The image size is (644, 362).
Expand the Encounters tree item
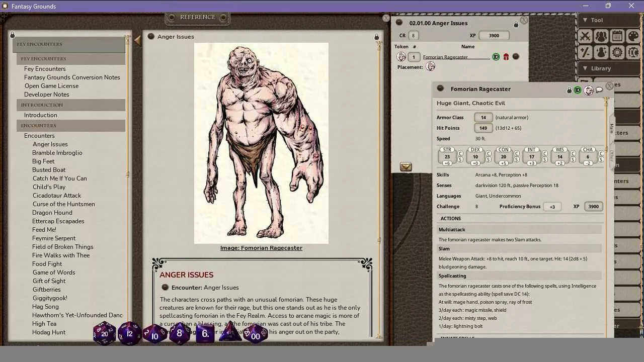point(39,136)
